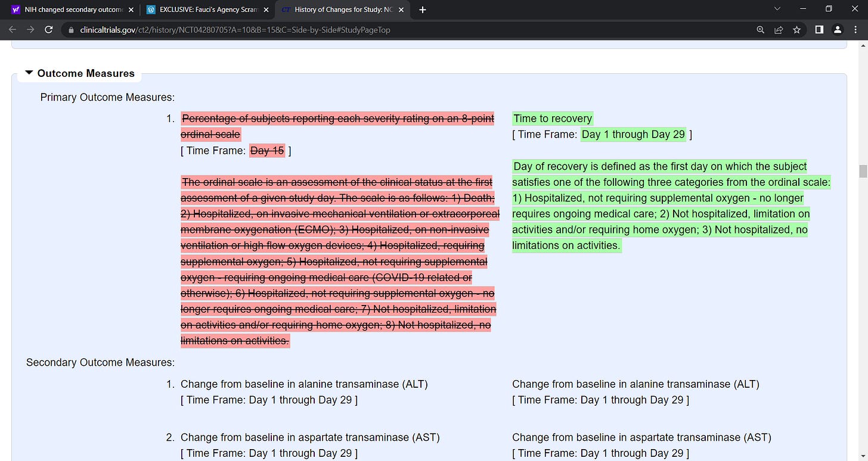Click the green Time to recovery text
868x461 pixels.
(x=553, y=119)
